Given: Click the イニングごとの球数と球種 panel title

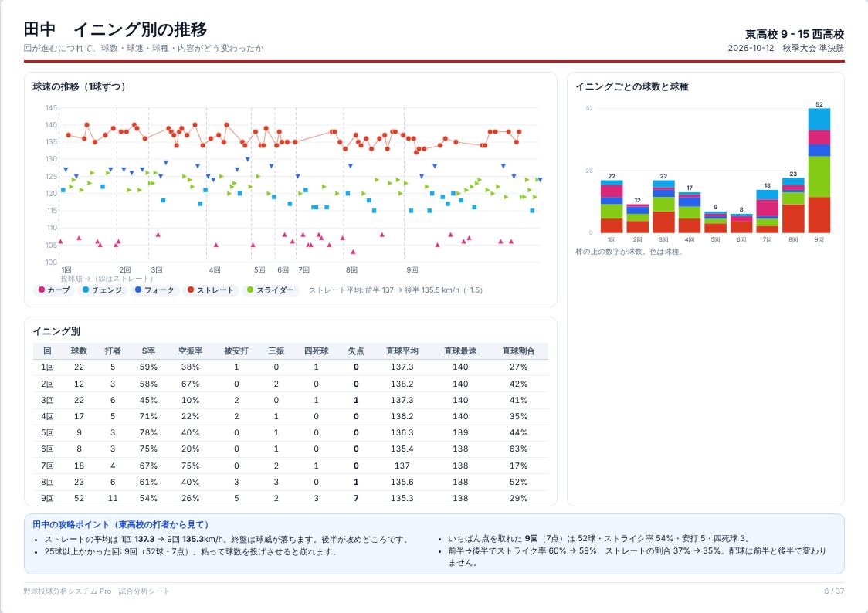Looking at the screenshot, I should 632,86.
